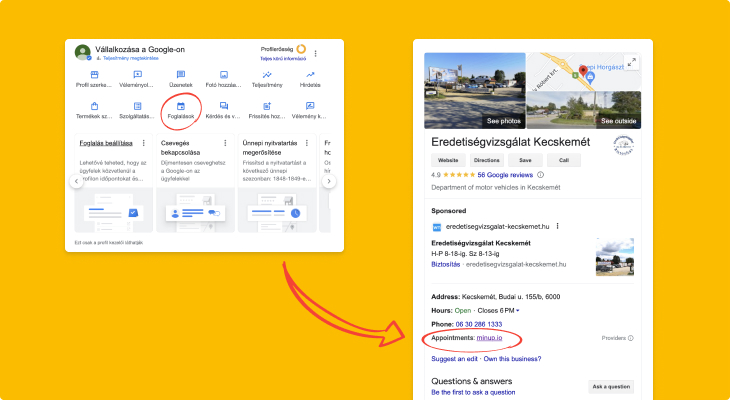730x400 pixels.
Task: Click the Providers label
Action: pyautogui.click(x=614, y=338)
